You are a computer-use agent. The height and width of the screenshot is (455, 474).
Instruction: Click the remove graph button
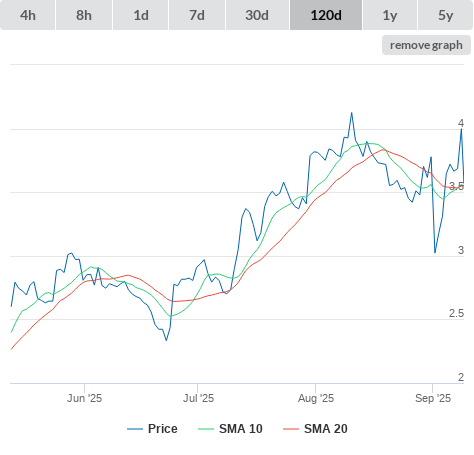[426, 45]
